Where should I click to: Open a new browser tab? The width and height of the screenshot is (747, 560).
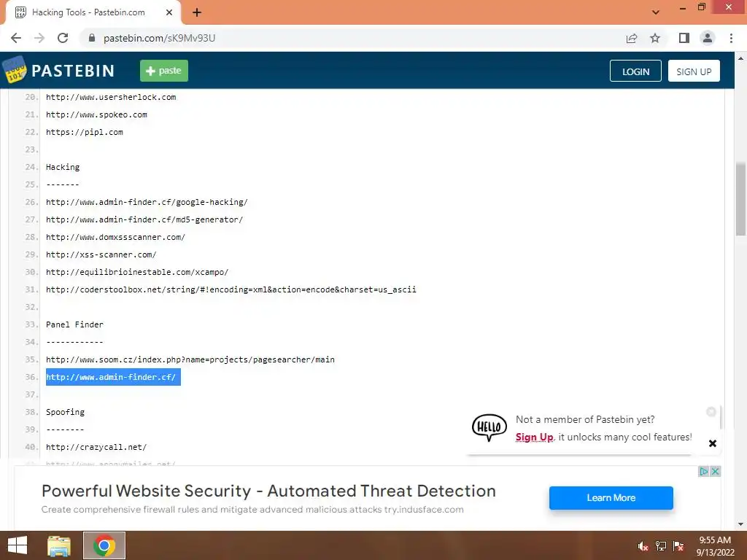point(197,12)
